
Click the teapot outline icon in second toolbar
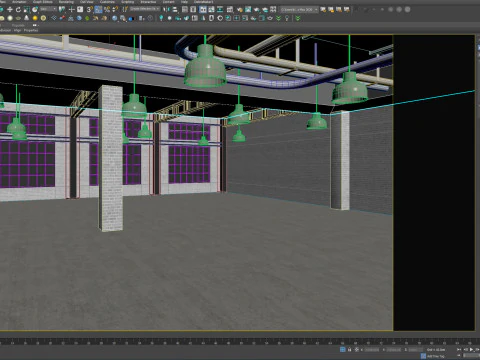click(x=270, y=18)
